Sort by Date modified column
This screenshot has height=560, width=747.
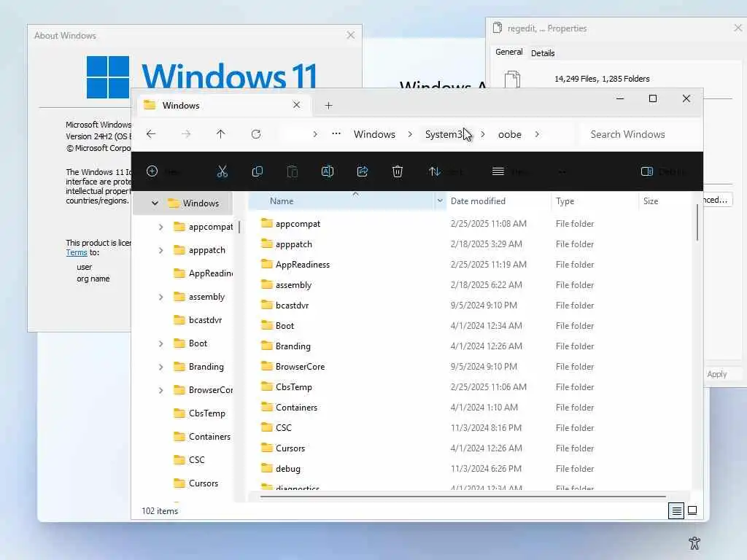tap(498, 201)
